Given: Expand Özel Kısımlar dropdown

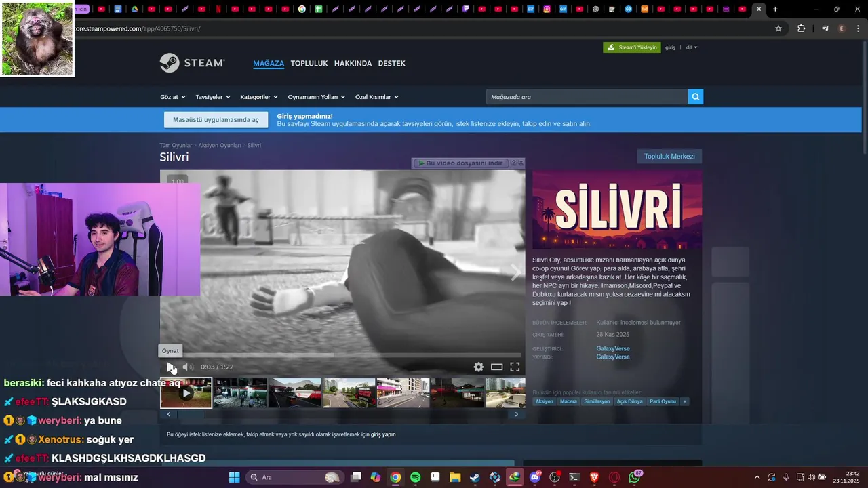Looking at the screenshot, I should click(377, 97).
